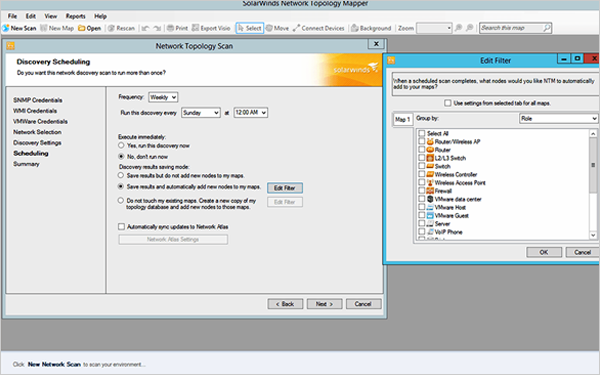Click the Router/Wireless AP icon in the filter list
Viewport: 600px width, 375px height.
(x=430, y=142)
